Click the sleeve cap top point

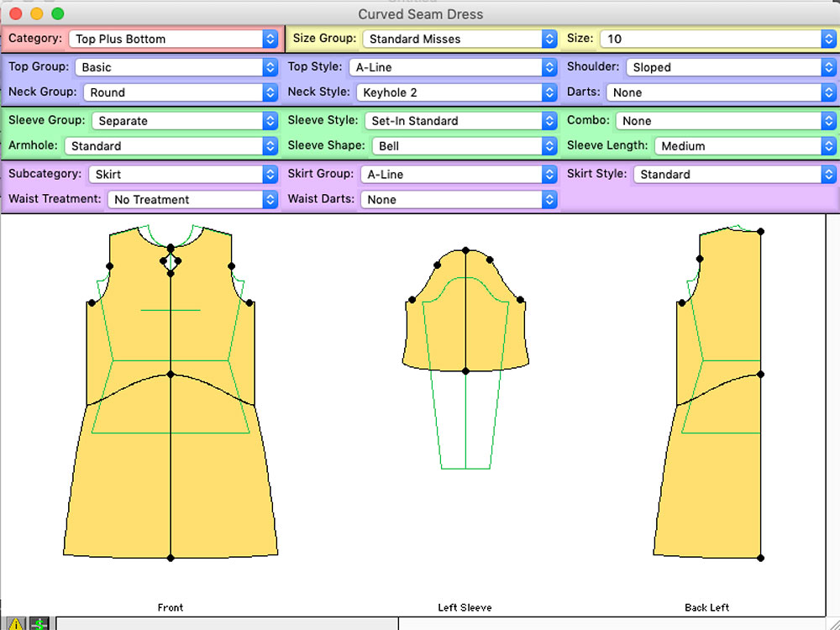click(465, 250)
